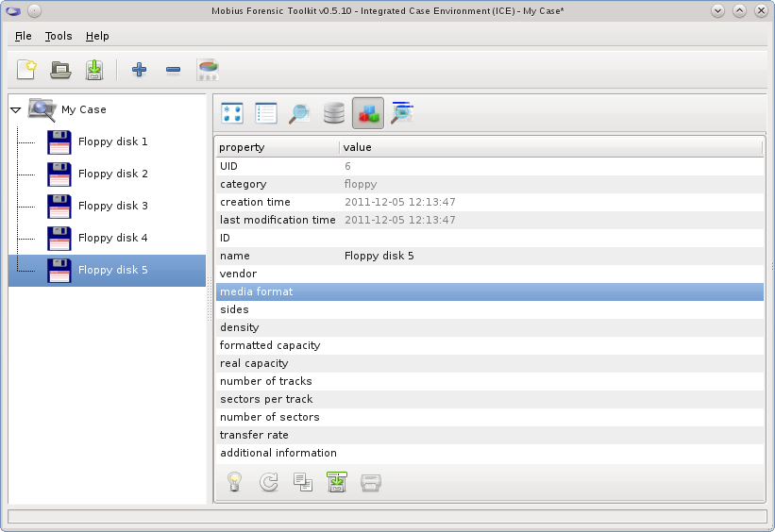Select the real capacity row

point(490,363)
